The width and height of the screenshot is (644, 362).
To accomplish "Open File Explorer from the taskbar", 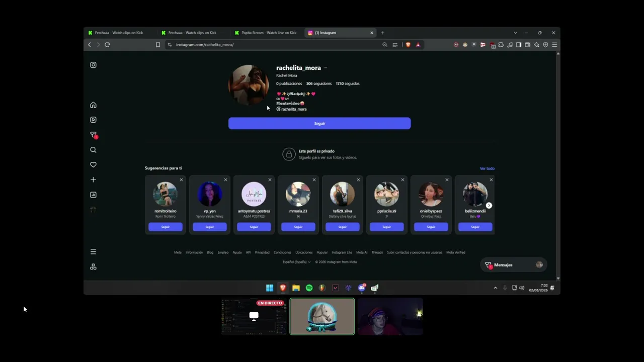I will [296, 288].
